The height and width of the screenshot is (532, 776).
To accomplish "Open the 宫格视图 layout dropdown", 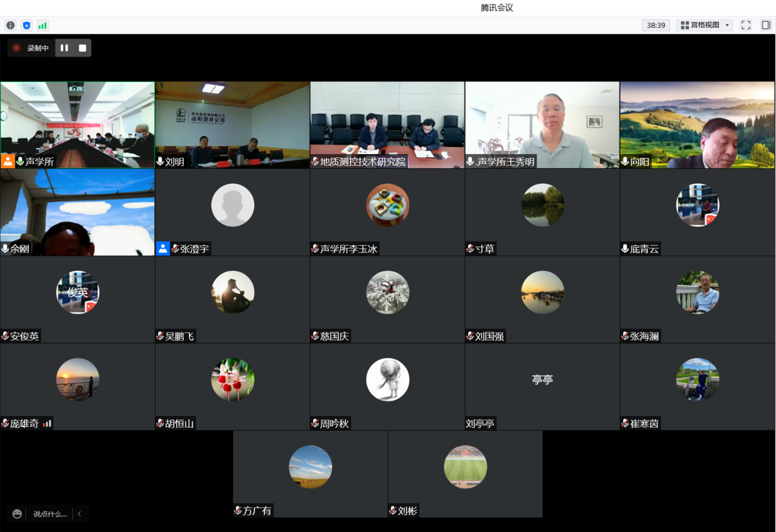I will [x=705, y=25].
